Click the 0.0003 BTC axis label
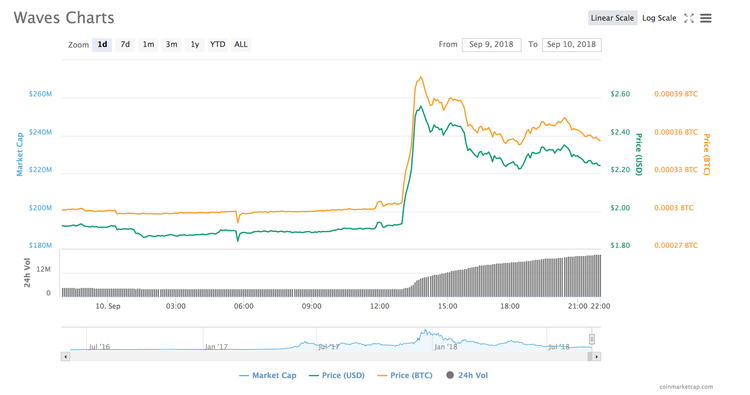This screenshot has width=750, height=395. click(673, 208)
